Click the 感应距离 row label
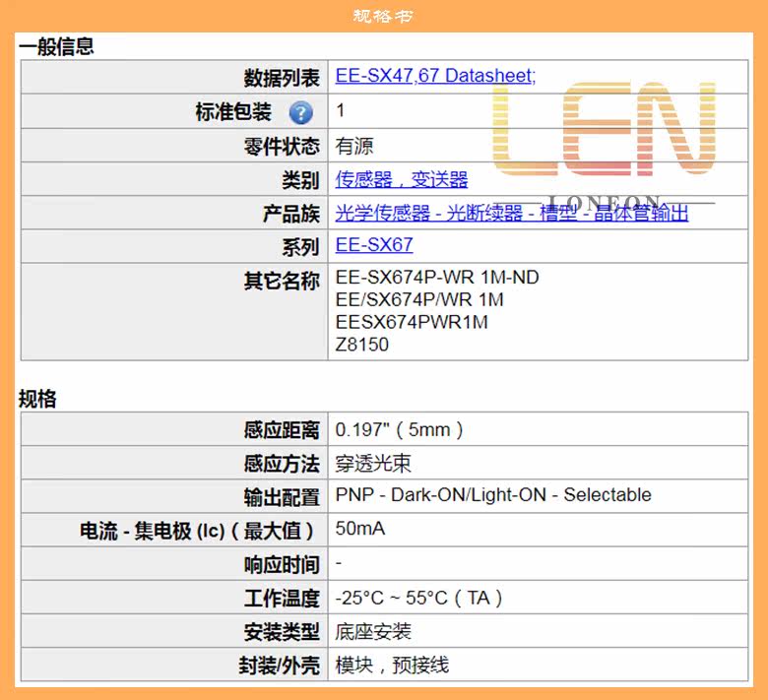The image size is (768, 700). point(282,430)
